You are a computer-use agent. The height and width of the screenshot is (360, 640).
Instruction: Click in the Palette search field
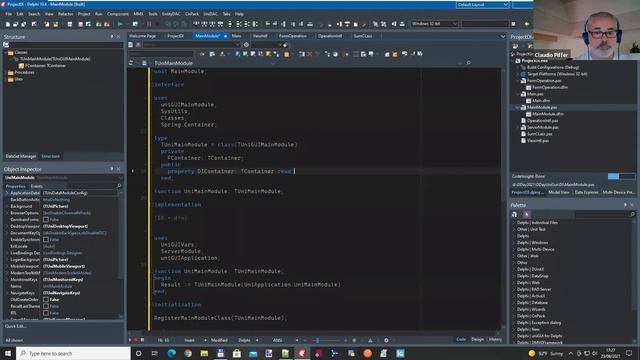click(601, 214)
